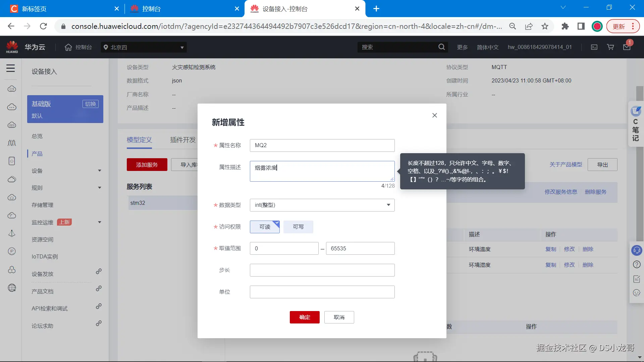The height and width of the screenshot is (362, 644).
Task: Open the browser extensions puzzle icon
Action: pyautogui.click(x=565, y=26)
